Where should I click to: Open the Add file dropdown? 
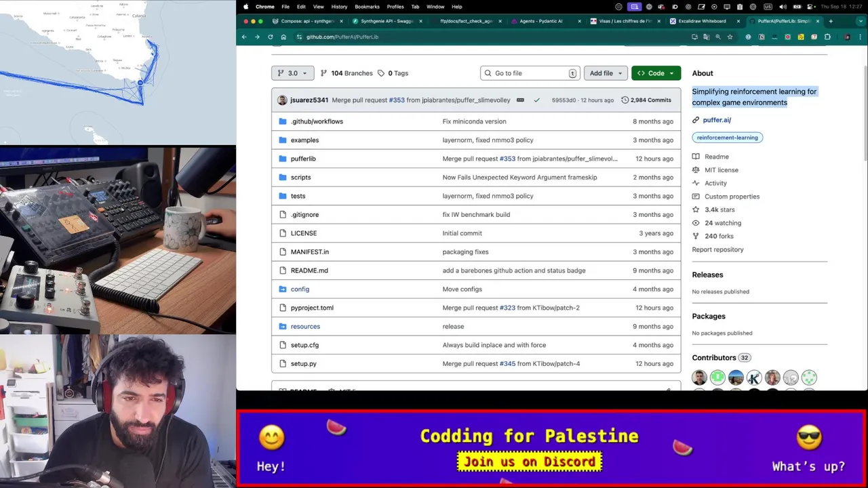coord(605,73)
